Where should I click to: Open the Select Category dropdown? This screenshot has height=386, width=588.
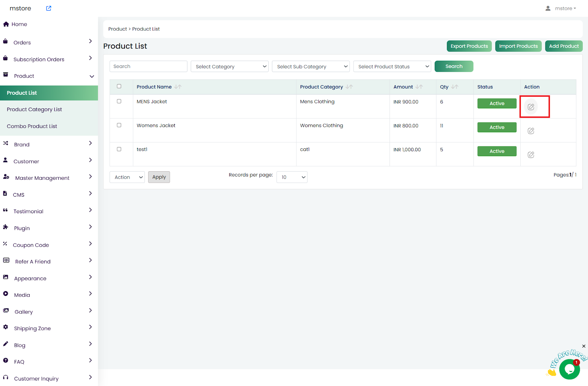click(229, 67)
